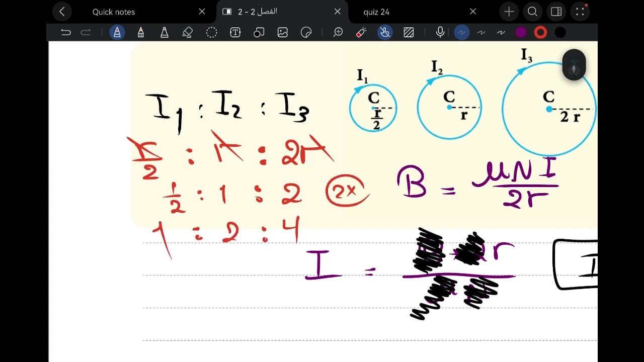
Task: Choose the medium stroke width
Action: click(481, 33)
